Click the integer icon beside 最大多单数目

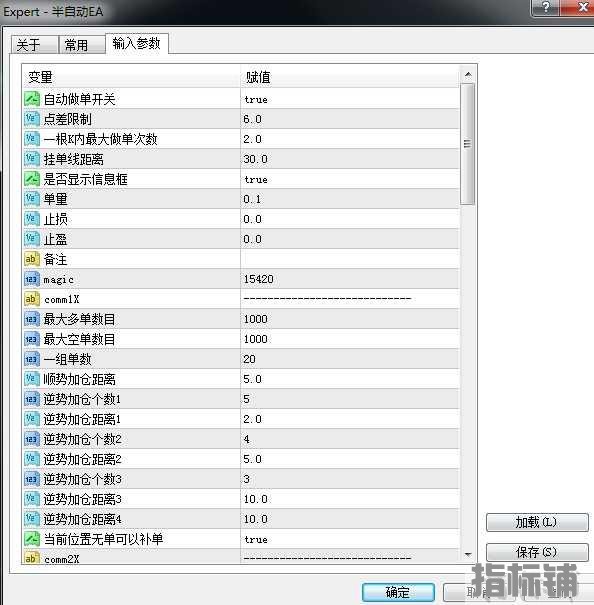pos(32,319)
